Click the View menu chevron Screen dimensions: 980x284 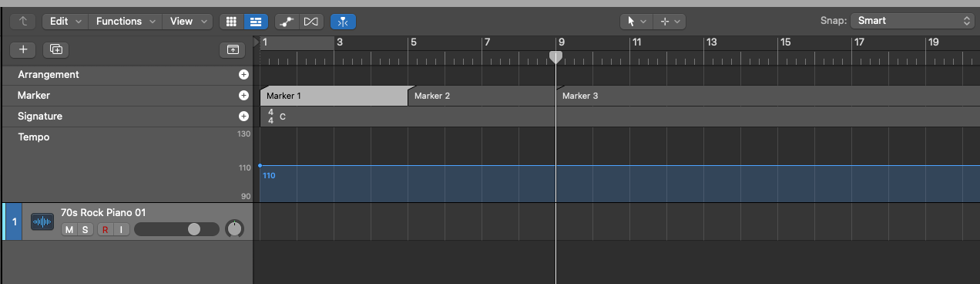point(203,22)
